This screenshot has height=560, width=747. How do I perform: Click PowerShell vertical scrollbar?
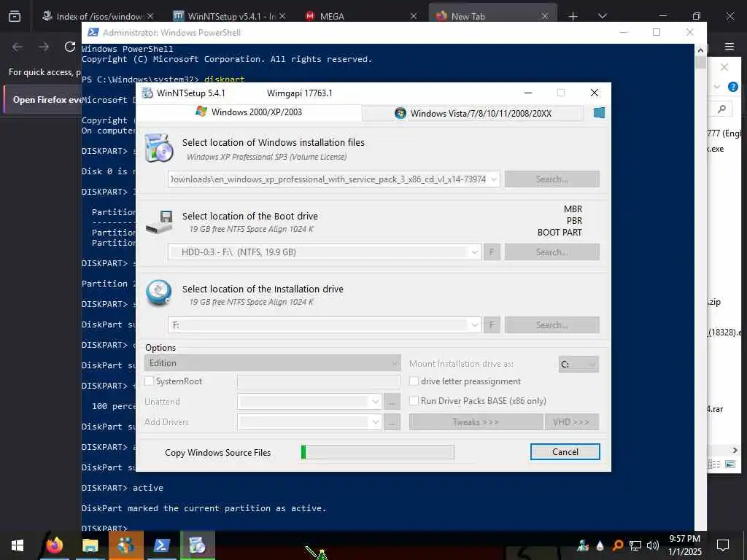tap(700, 286)
